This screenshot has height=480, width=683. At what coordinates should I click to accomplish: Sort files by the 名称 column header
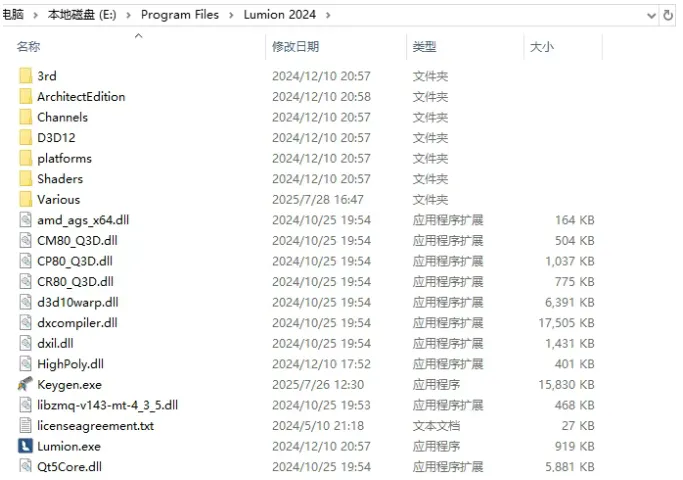(x=28, y=46)
